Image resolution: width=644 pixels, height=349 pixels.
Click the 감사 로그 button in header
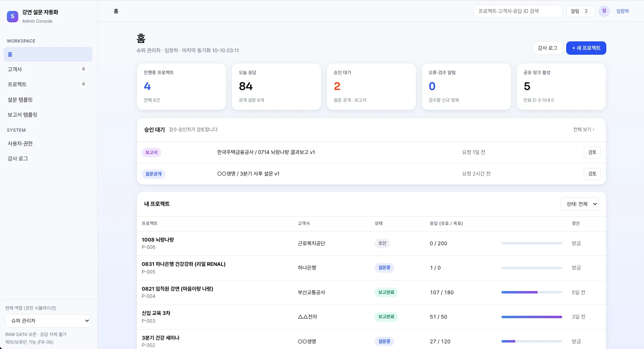[547, 48]
